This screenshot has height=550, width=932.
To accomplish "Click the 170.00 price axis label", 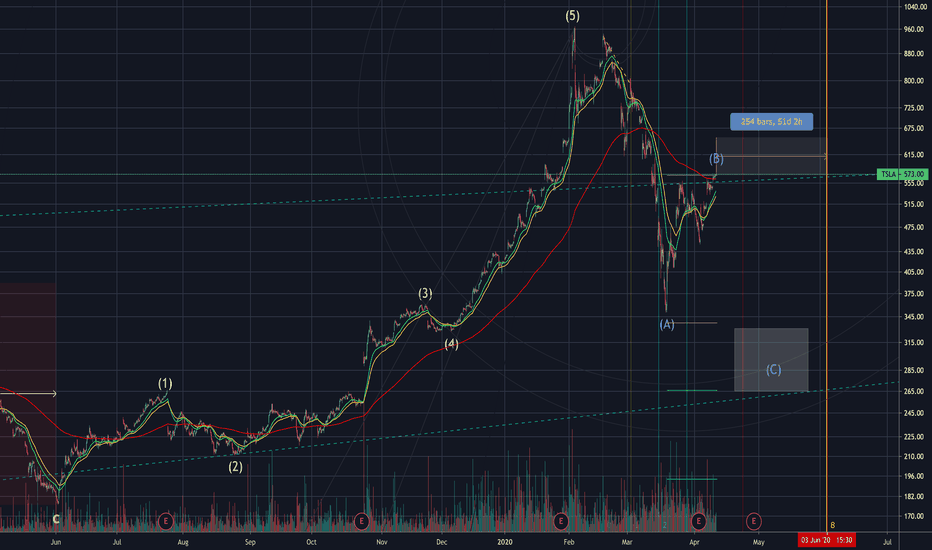I will click(914, 516).
